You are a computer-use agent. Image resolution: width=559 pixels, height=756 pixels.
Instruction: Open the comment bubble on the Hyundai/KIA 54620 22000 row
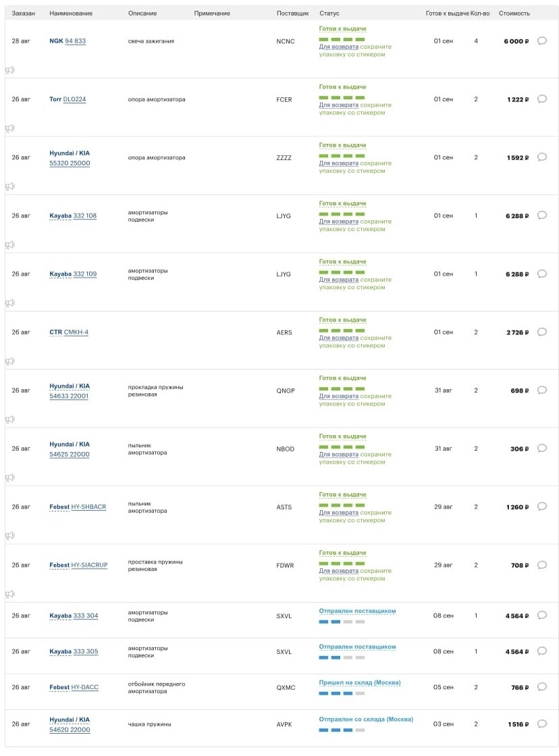tap(541, 723)
